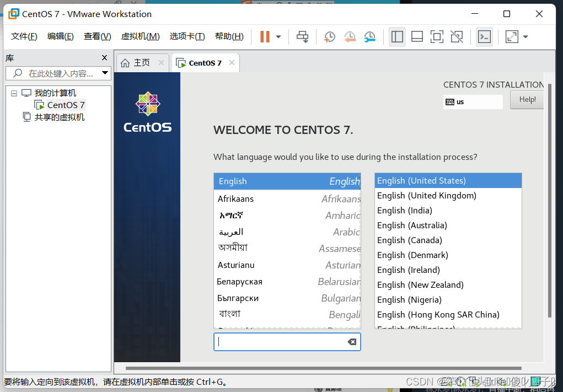Select CentOS 7 in the library tree
This screenshot has height=392, width=563.
tap(66, 105)
